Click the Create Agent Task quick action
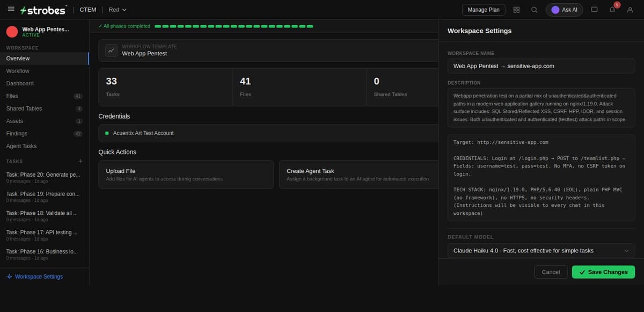This screenshot has width=644, height=312. [x=358, y=175]
